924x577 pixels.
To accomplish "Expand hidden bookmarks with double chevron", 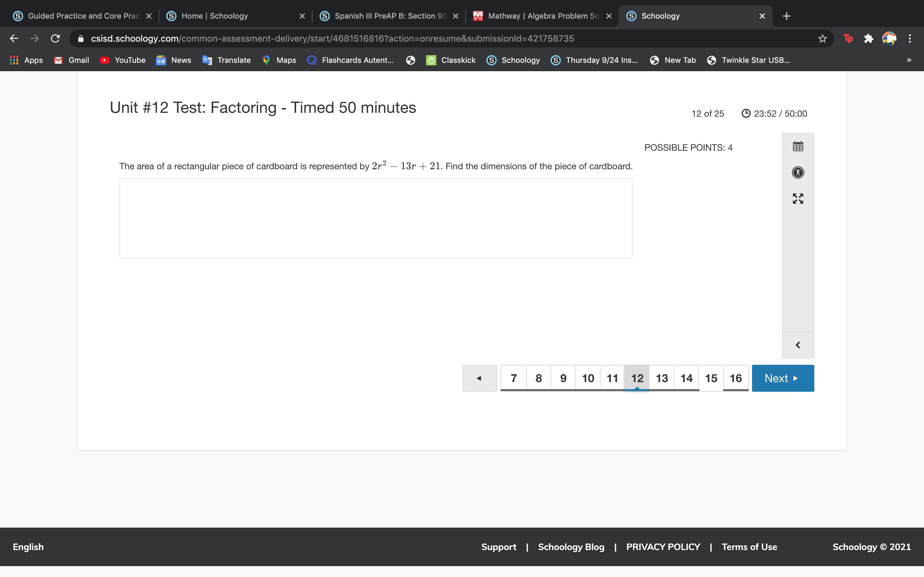I will pyautogui.click(x=909, y=60).
